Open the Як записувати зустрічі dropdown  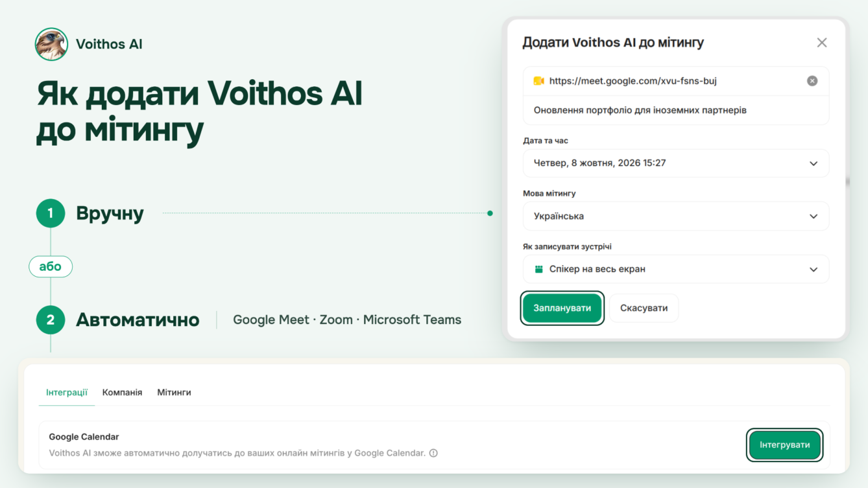coord(676,269)
